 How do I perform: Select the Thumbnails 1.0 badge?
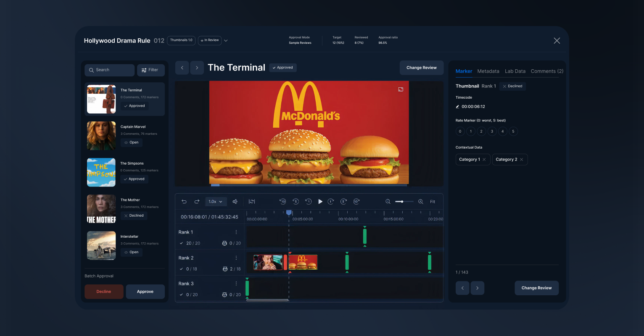point(181,40)
